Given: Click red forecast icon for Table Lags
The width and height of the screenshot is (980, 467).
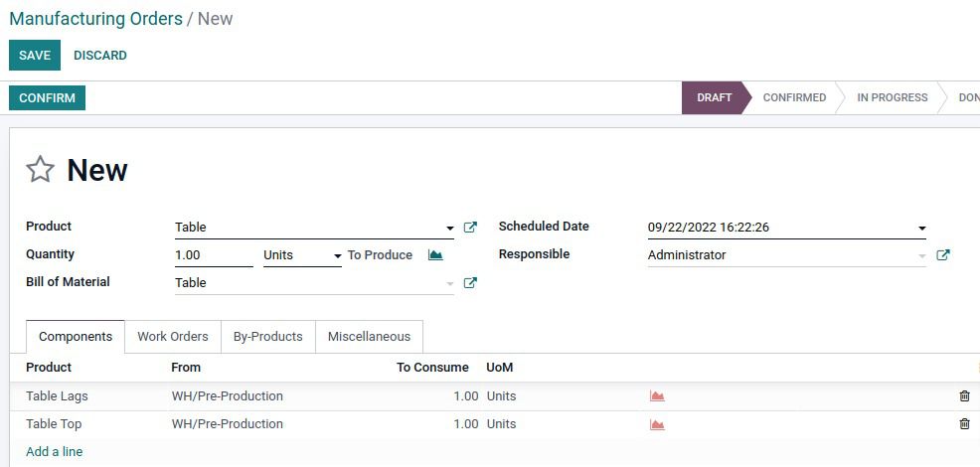Looking at the screenshot, I should click(x=657, y=396).
